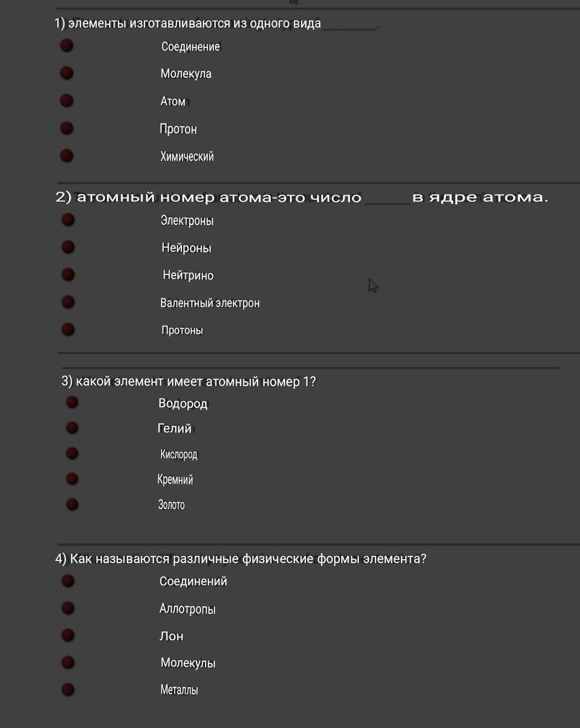Select the Гелий radio button
Screen dimensions: 580x728
click(x=72, y=427)
